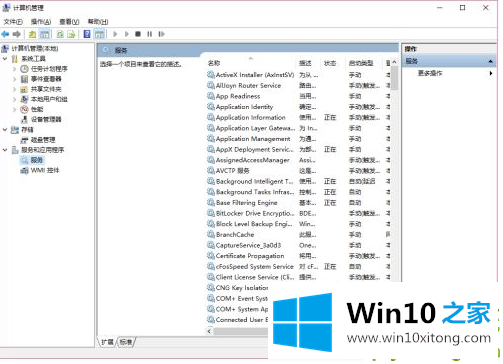Screen dimensions: 503x364
Task: Select 计算机管理(本地) root node
Action: click(35, 49)
